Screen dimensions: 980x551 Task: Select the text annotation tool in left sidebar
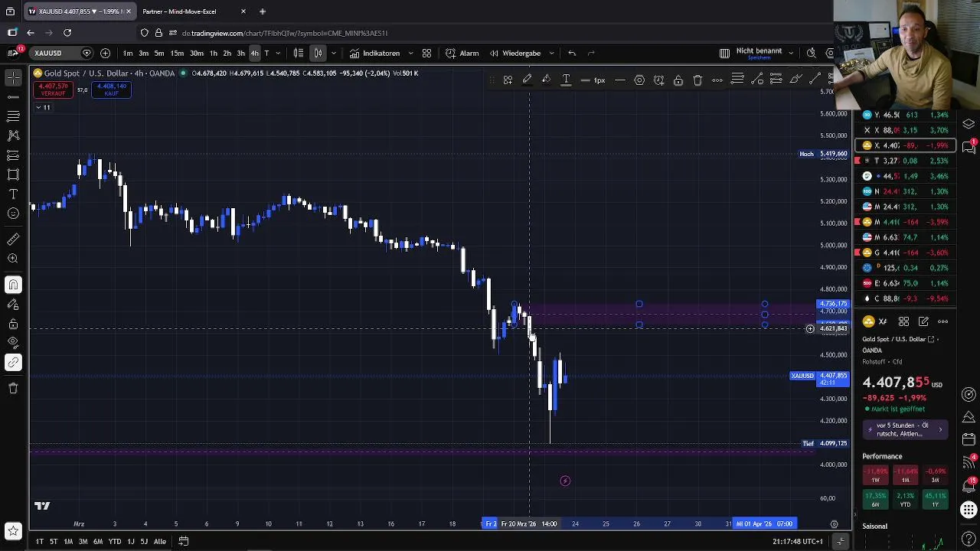click(x=13, y=194)
